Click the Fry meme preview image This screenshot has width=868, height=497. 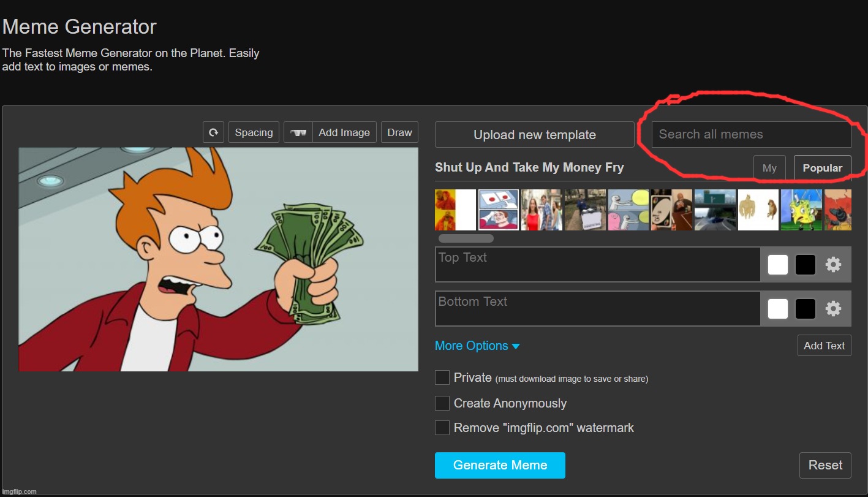[219, 259]
